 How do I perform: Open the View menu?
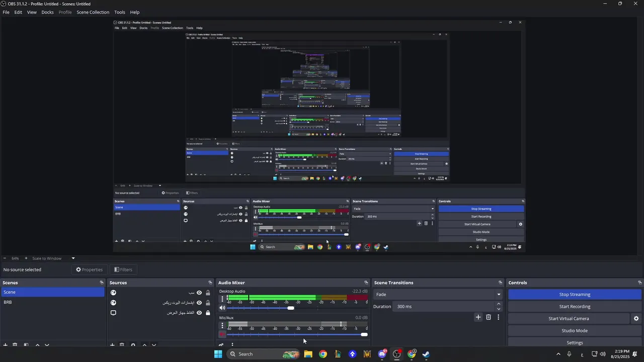(32, 12)
